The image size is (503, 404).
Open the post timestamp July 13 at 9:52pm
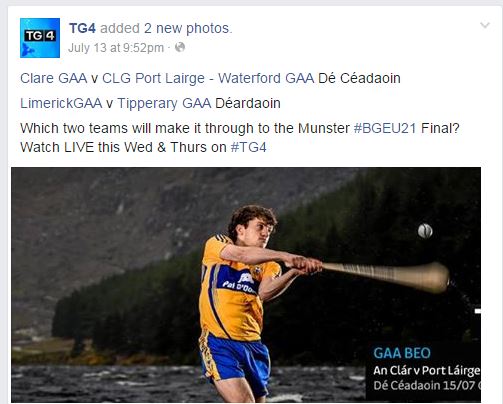point(116,48)
